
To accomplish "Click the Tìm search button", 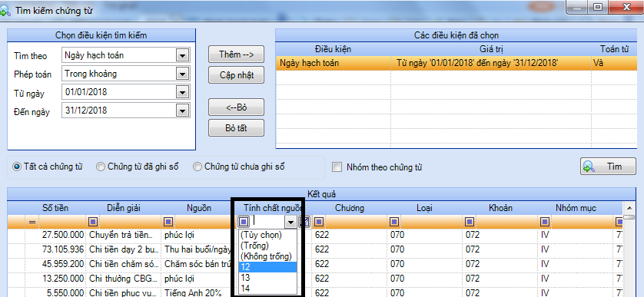I will [608, 167].
